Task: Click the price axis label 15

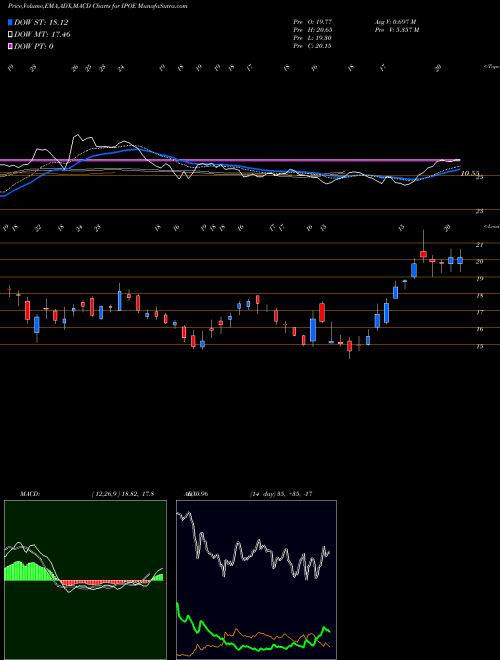Action: click(x=479, y=346)
